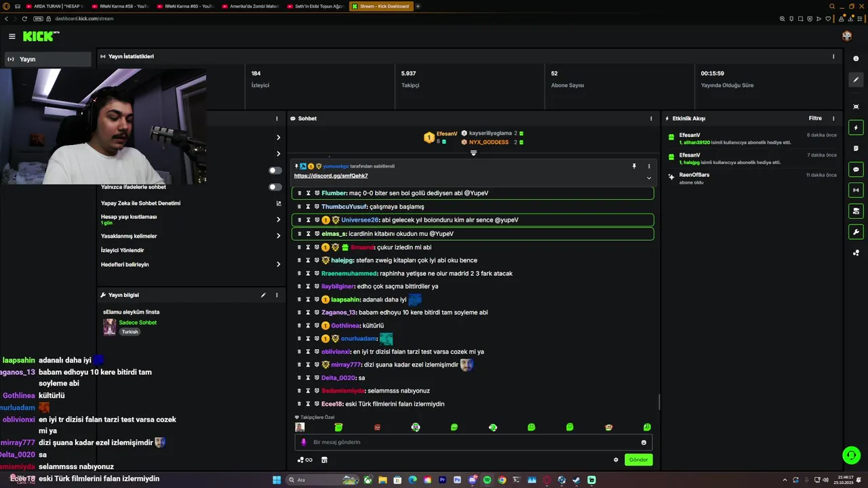Screen dimensions: 868x488
Task: Click the wrench icon in the right sidebar
Action: tap(856, 232)
